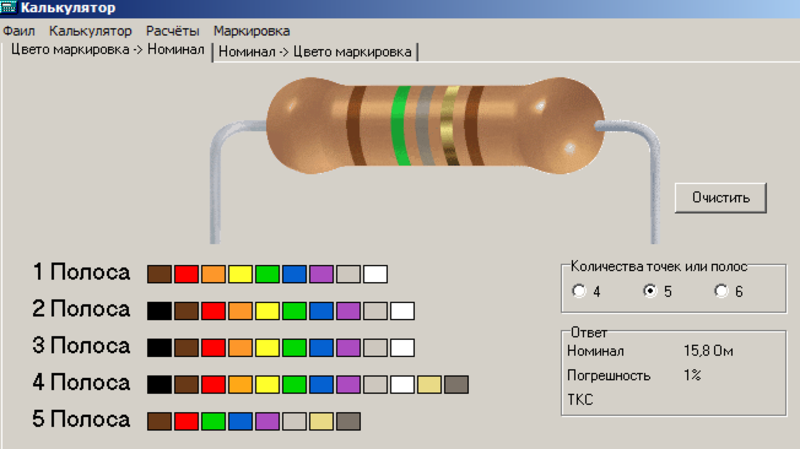Open the Маркировка menu
The width and height of the screenshot is (800, 449).
coord(252,31)
